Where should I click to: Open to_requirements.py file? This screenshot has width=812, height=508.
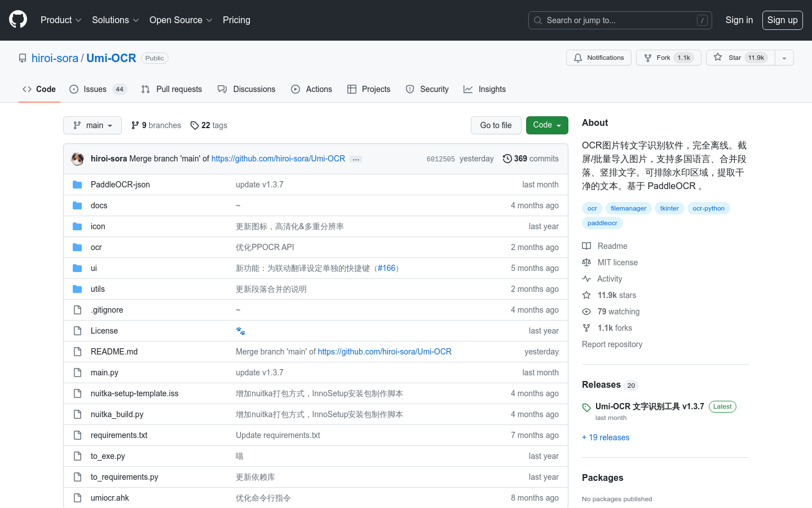coord(124,477)
